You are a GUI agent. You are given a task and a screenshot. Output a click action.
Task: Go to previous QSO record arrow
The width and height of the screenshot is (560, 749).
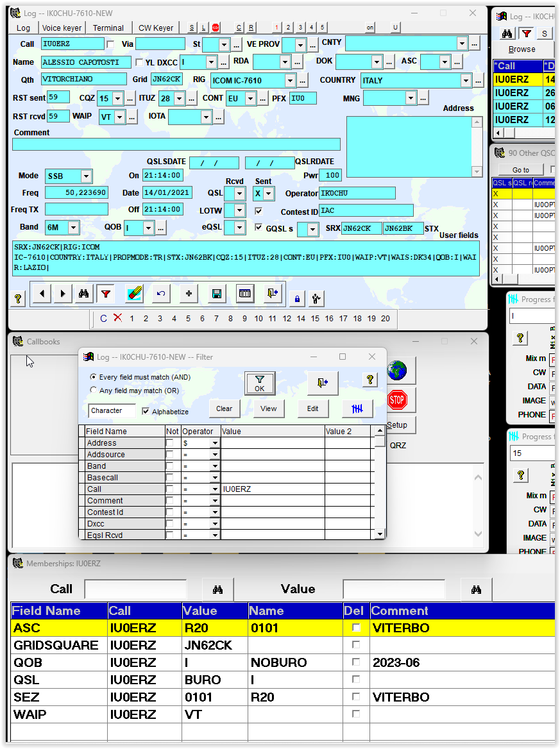pyautogui.click(x=42, y=294)
